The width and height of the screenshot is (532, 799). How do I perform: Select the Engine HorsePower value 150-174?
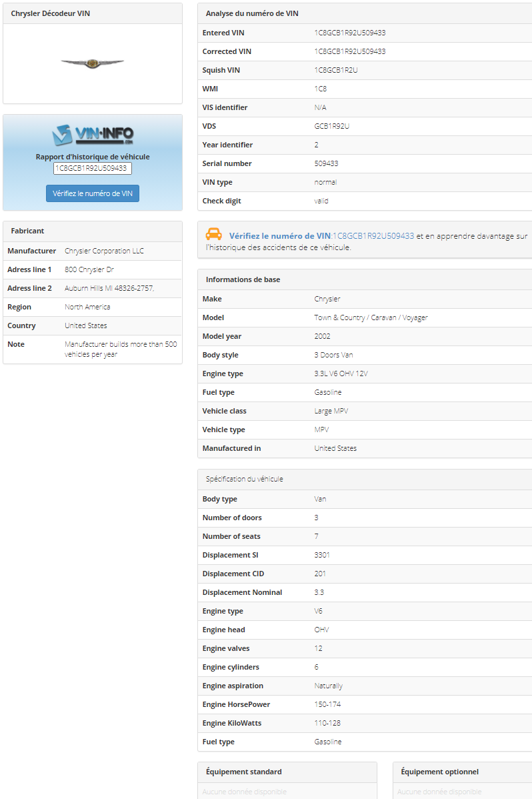point(327,705)
